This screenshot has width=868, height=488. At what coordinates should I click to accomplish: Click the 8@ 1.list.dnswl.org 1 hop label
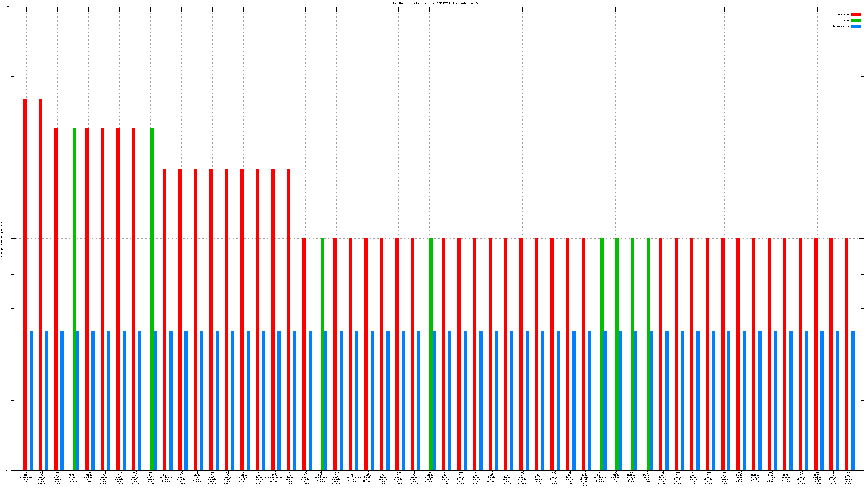pyautogui.click(x=150, y=478)
